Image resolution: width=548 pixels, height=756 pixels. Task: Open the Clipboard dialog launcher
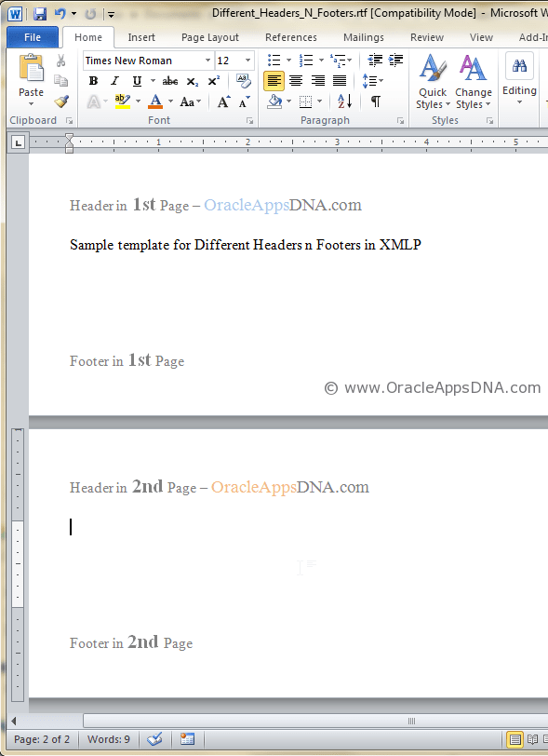(70, 120)
